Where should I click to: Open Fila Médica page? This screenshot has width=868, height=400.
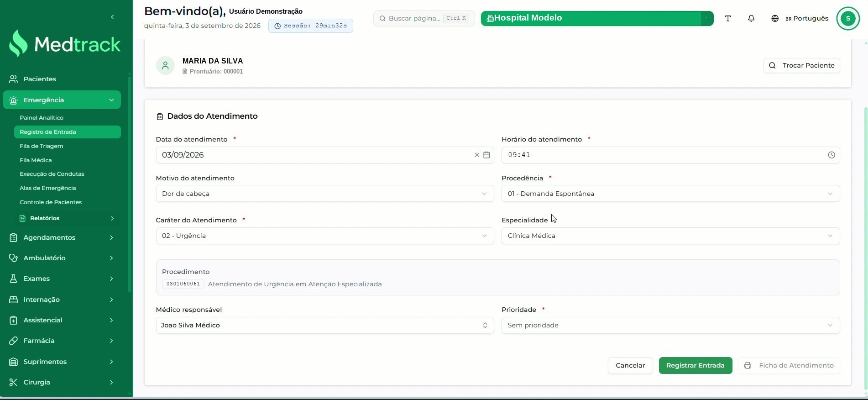(x=36, y=160)
